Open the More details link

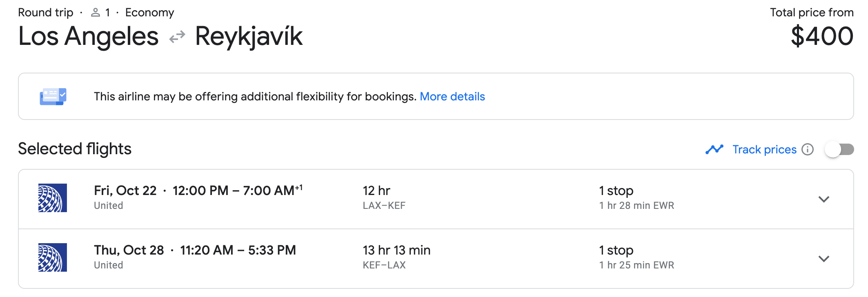point(452,97)
